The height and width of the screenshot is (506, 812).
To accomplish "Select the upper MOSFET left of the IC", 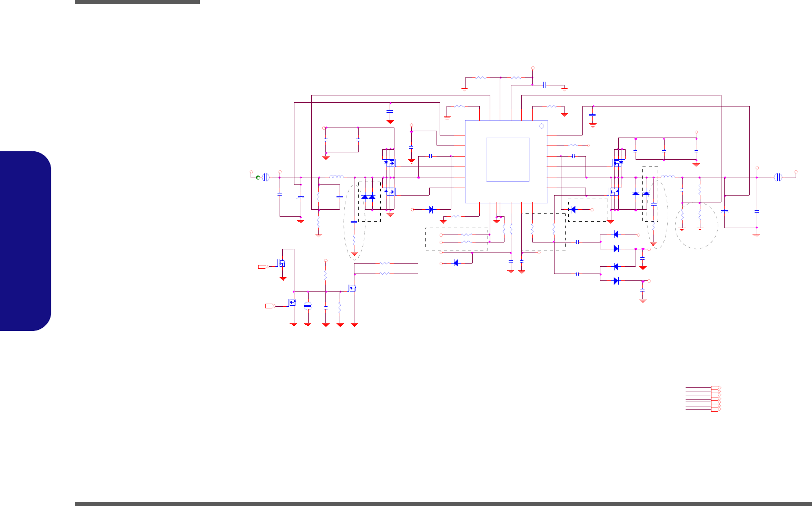I will (x=390, y=162).
